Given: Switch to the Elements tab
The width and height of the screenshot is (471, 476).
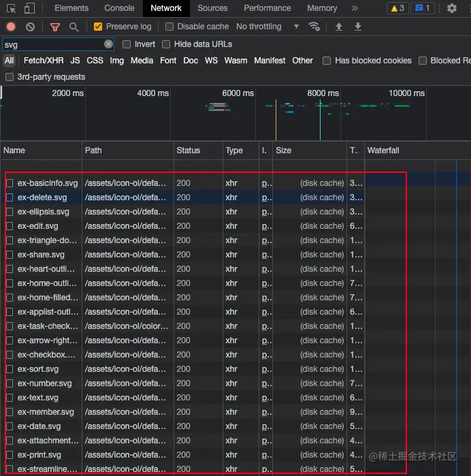Looking at the screenshot, I should (71, 8).
